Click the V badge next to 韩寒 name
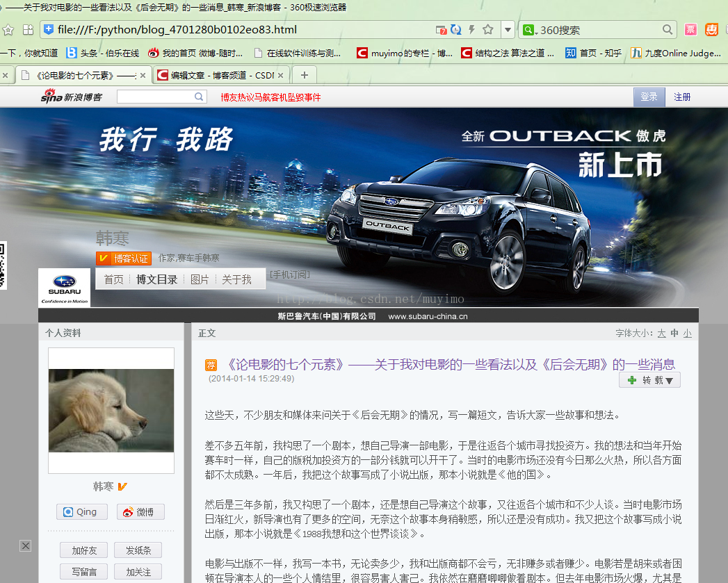Viewport: 728px width, 583px height. tap(122, 486)
